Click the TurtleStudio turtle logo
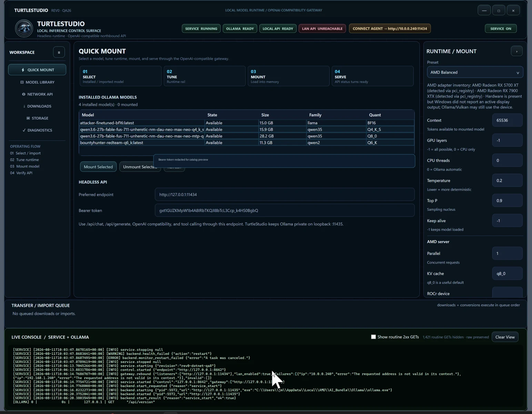Viewport: 532px width, 414px height. click(24, 28)
